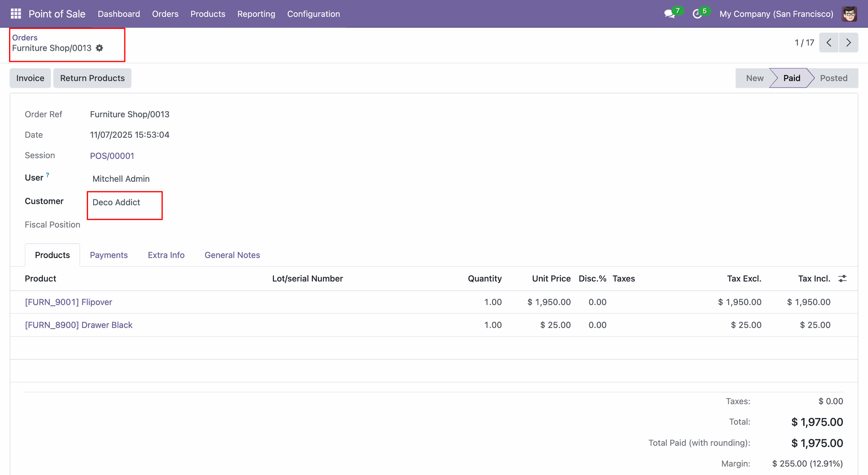Expand the Reporting menu
The width and height of the screenshot is (868, 475).
[256, 14]
